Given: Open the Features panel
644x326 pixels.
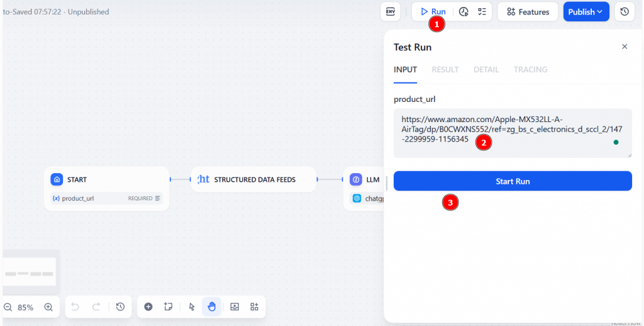Looking at the screenshot, I should pyautogui.click(x=528, y=12).
